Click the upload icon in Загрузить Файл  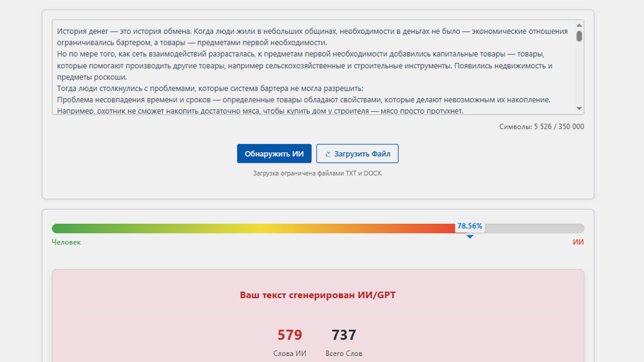(x=328, y=154)
